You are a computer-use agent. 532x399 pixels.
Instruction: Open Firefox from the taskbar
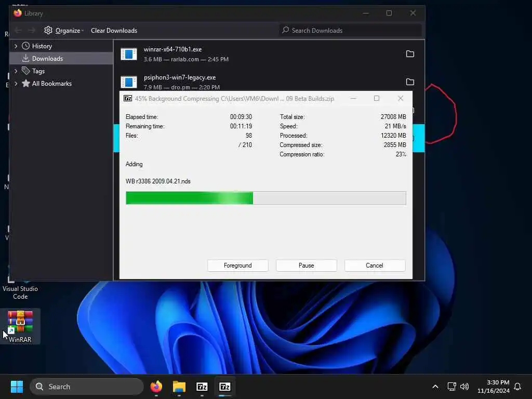point(156,387)
